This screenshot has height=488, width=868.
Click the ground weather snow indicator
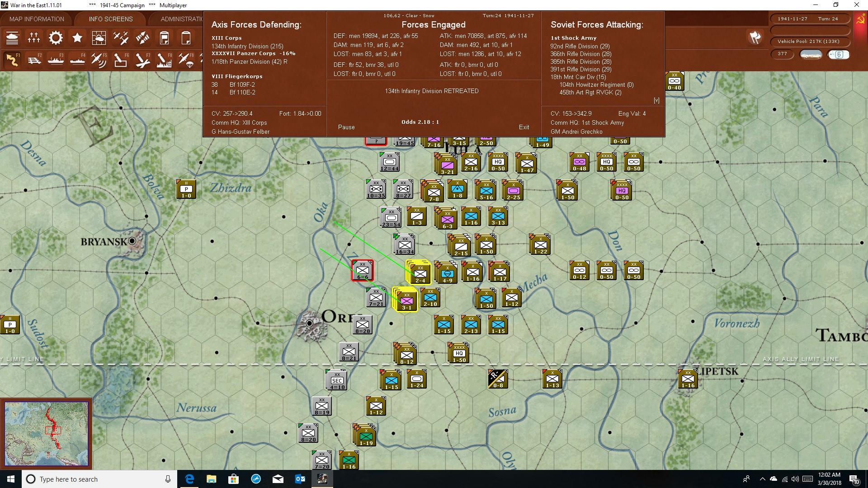point(811,54)
